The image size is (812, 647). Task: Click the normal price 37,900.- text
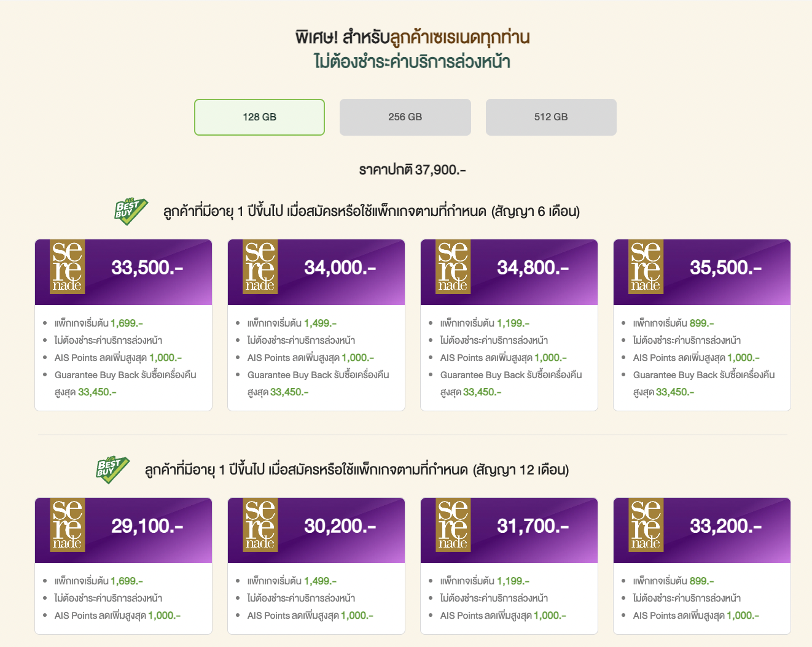click(x=412, y=170)
